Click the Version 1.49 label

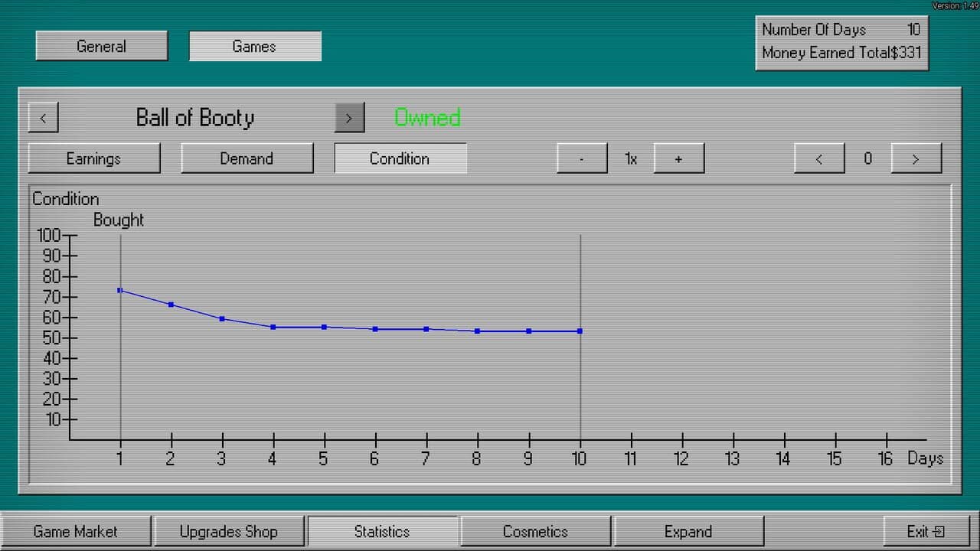[x=955, y=5]
